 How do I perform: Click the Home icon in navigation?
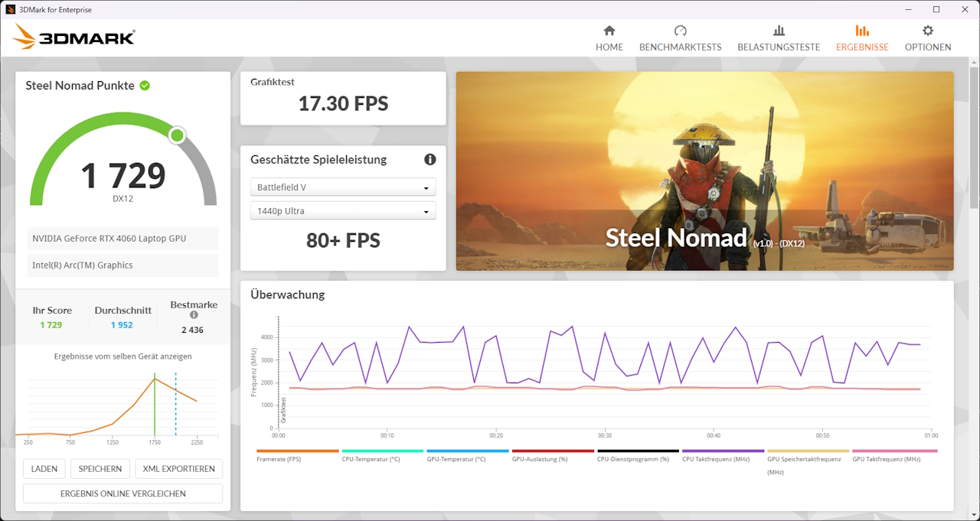609,31
